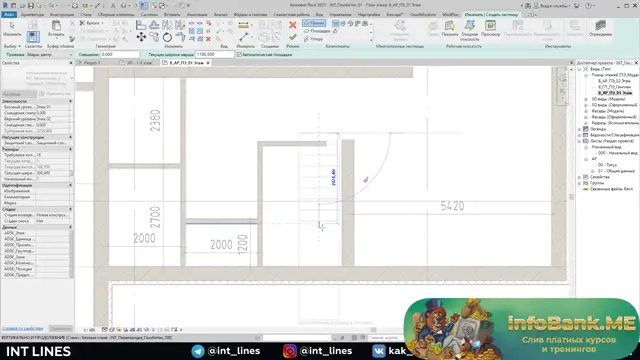Select the Move tool in Modify panel

point(141,37)
